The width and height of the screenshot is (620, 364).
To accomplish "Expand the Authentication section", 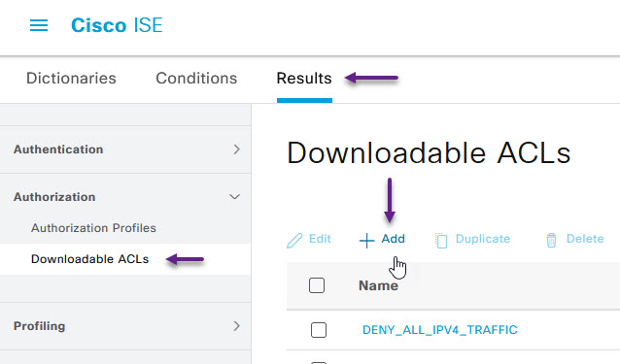I will (125, 149).
